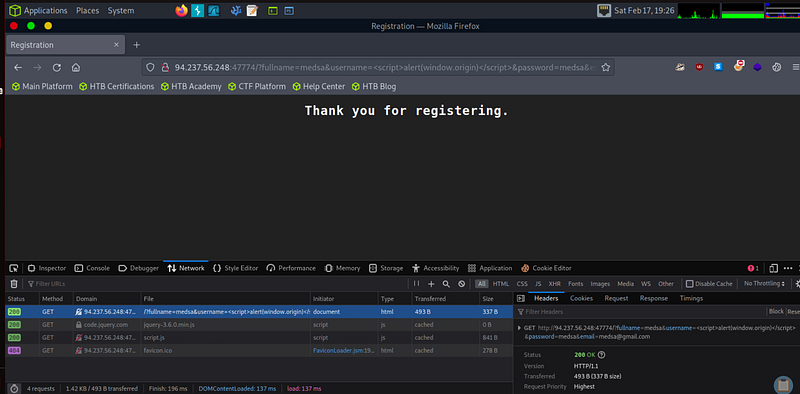
Task: Filter requests by CSS type
Action: coord(522,284)
